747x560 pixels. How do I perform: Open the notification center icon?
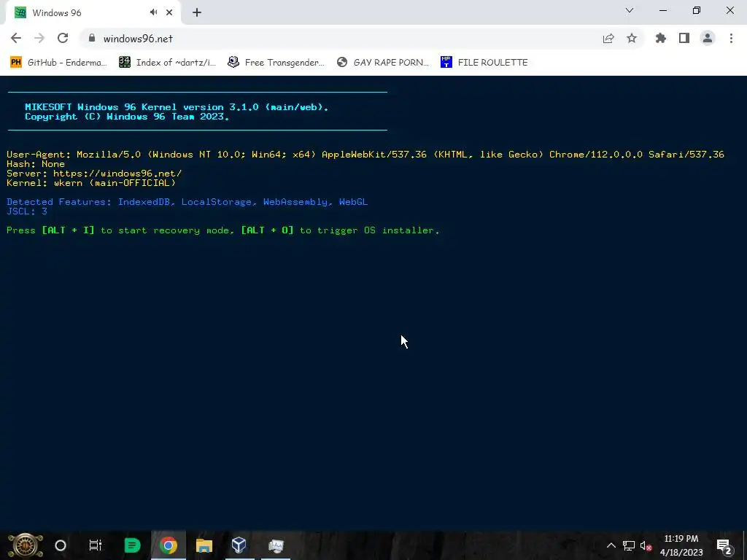coord(724,546)
